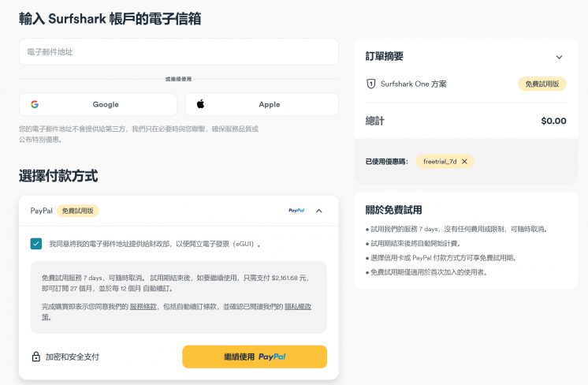Click the $0.00 total amount
The height and width of the screenshot is (385, 588).
point(553,121)
